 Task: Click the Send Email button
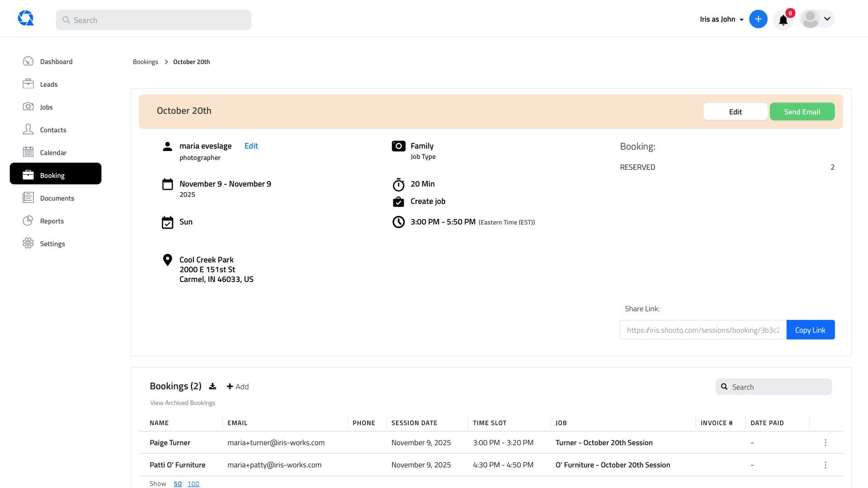coord(802,112)
